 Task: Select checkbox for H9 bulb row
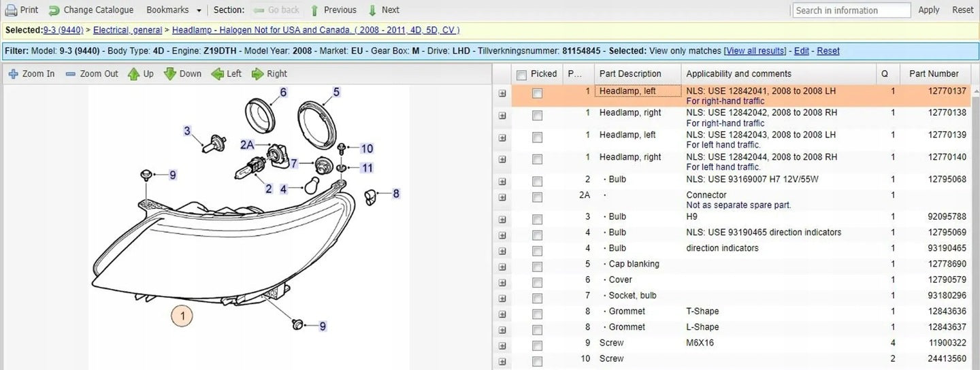tap(538, 218)
